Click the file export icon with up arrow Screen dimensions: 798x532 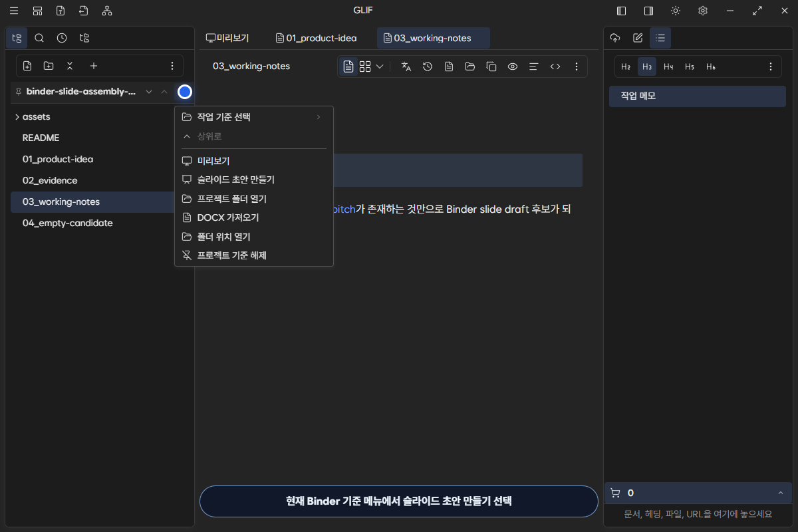click(61, 11)
